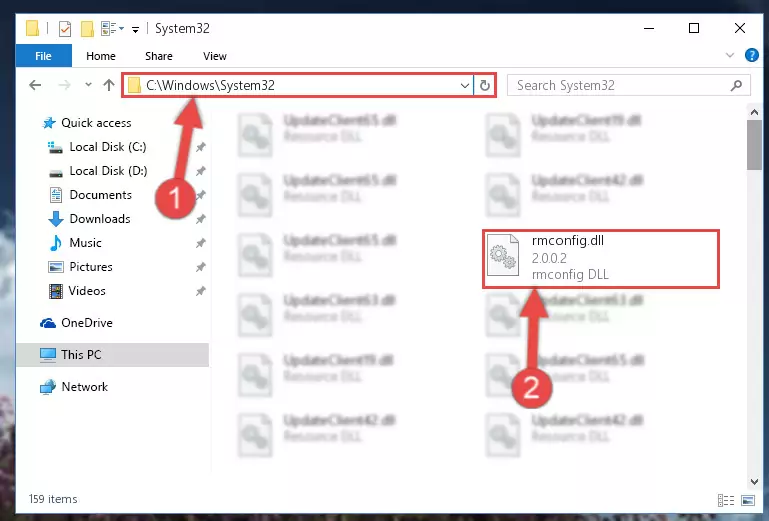Open the File ribbon menu
This screenshot has width=769, height=521.
[44, 56]
